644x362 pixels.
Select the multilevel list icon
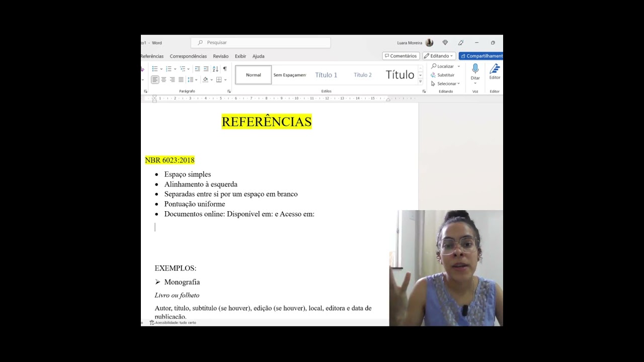point(183,69)
